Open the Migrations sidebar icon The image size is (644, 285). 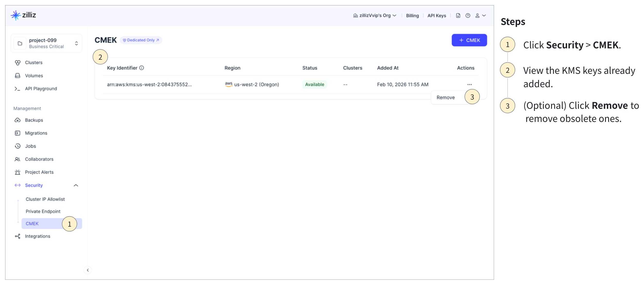(x=18, y=133)
